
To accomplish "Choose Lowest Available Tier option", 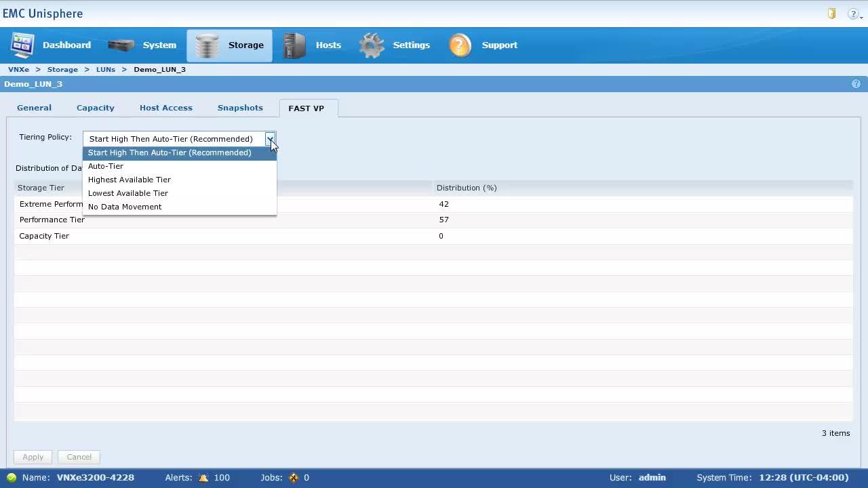I will point(180,193).
